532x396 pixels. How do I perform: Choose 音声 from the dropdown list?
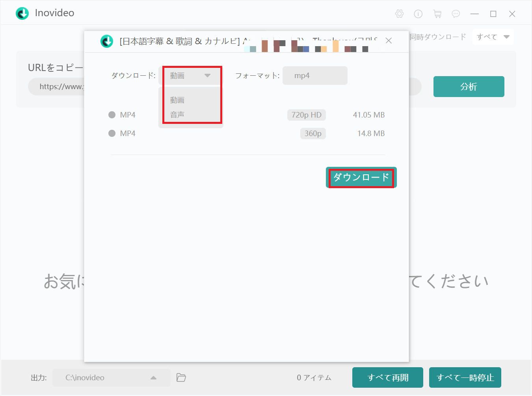tap(177, 114)
